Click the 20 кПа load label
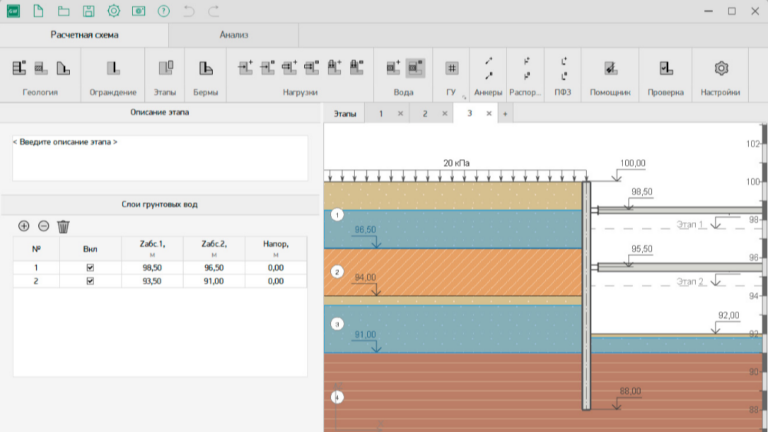Viewport: 768px width, 432px height. click(x=456, y=163)
